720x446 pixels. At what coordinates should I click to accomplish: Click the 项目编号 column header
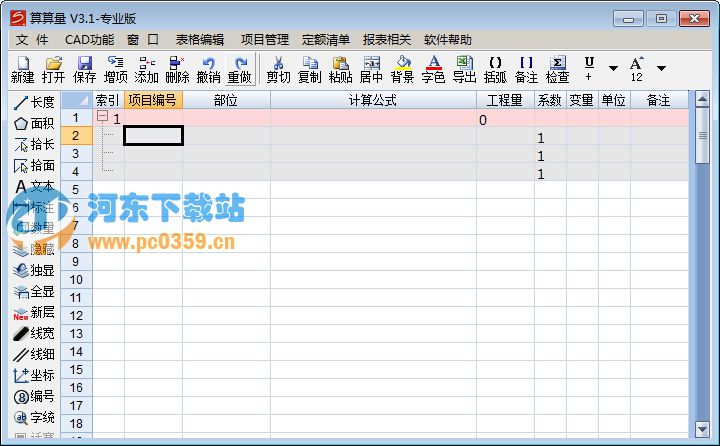click(x=153, y=100)
